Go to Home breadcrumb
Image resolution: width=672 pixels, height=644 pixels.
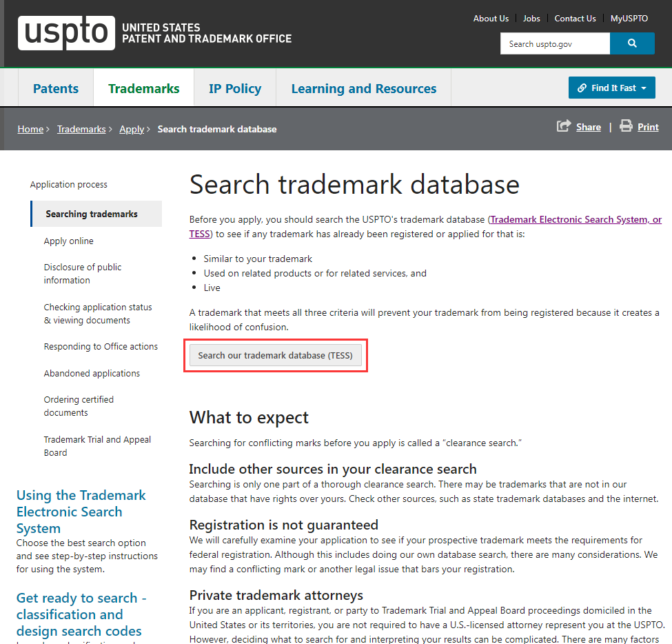(30, 129)
